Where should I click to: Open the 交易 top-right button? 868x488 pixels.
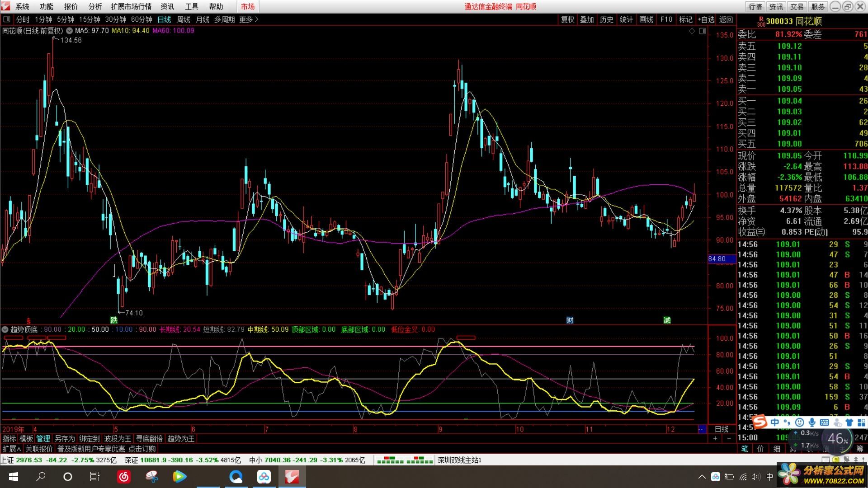pos(797,7)
